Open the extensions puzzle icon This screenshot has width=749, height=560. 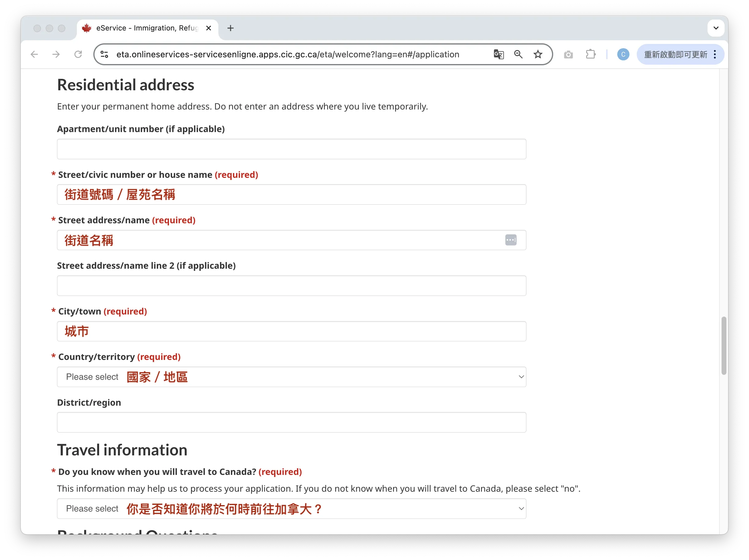(590, 55)
